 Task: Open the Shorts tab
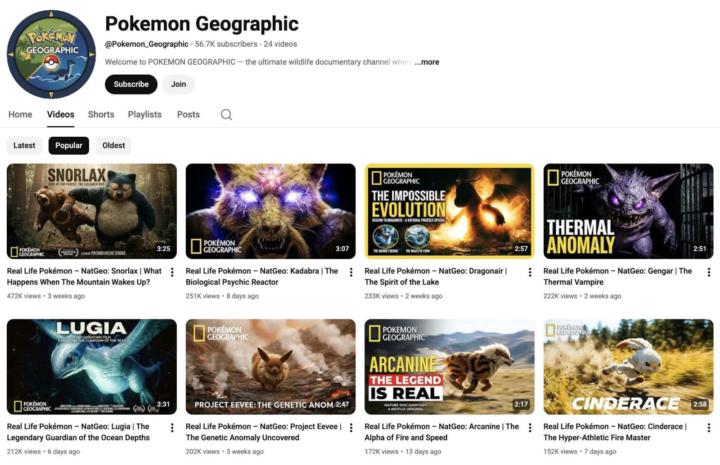pyautogui.click(x=101, y=114)
